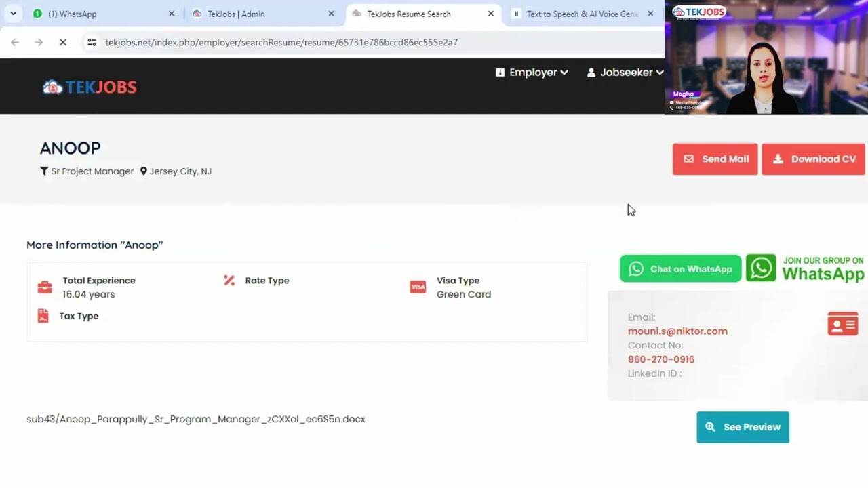Close the TekJobs Admin tab

pos(332,14)
